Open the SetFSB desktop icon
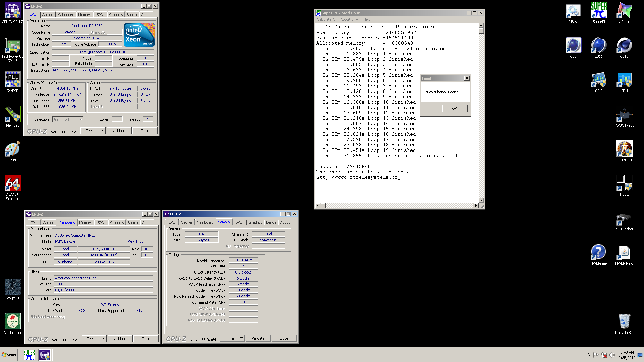 12,82
